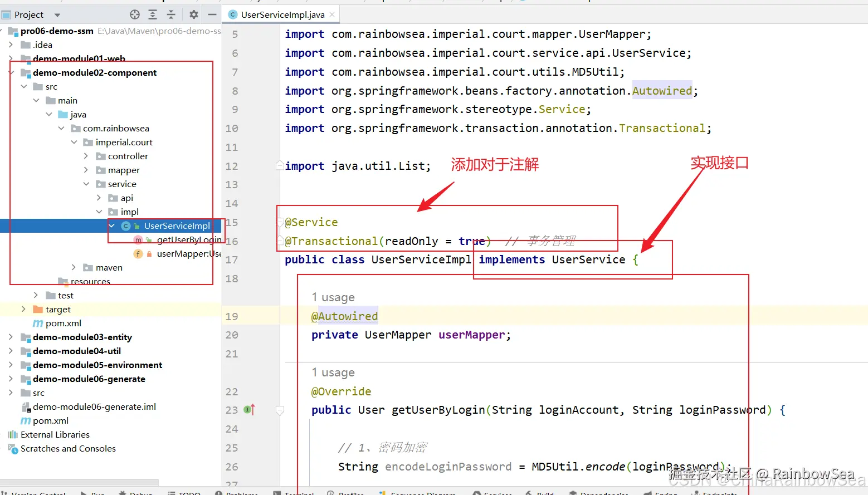Click Select Opened File crosshair icon
This screenshot has height=495, width=868.
point(135,14)
